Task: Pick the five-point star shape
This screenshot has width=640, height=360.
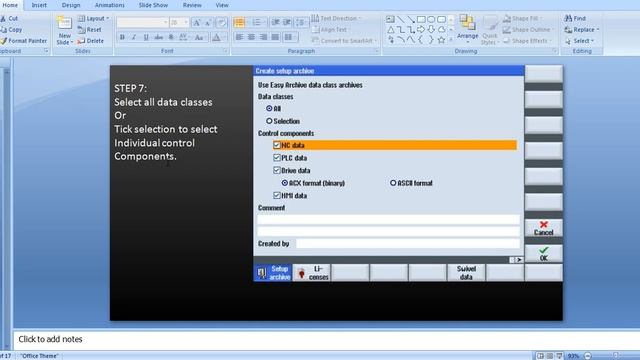Action: 441,40
